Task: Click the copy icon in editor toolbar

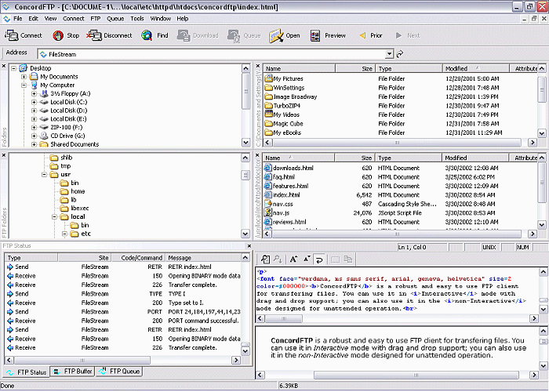Action: 348,260
